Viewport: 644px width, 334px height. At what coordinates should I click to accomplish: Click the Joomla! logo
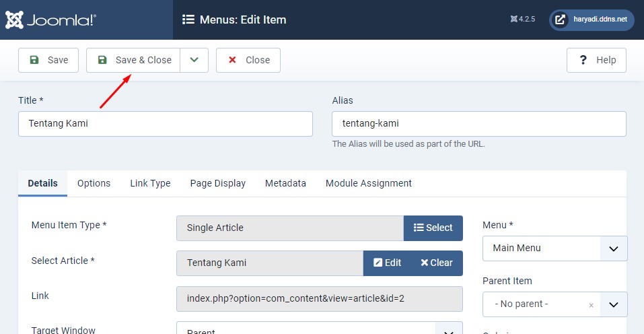pos(50,20)
